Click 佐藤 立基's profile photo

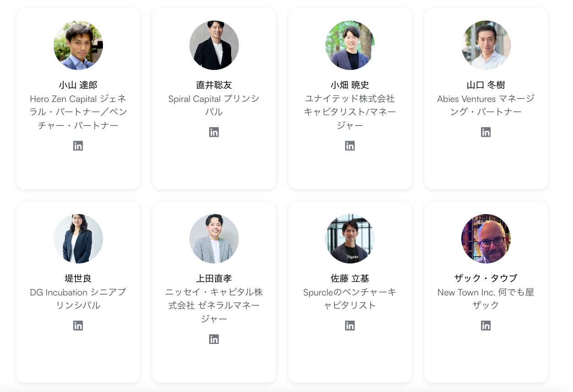point(350,239)
